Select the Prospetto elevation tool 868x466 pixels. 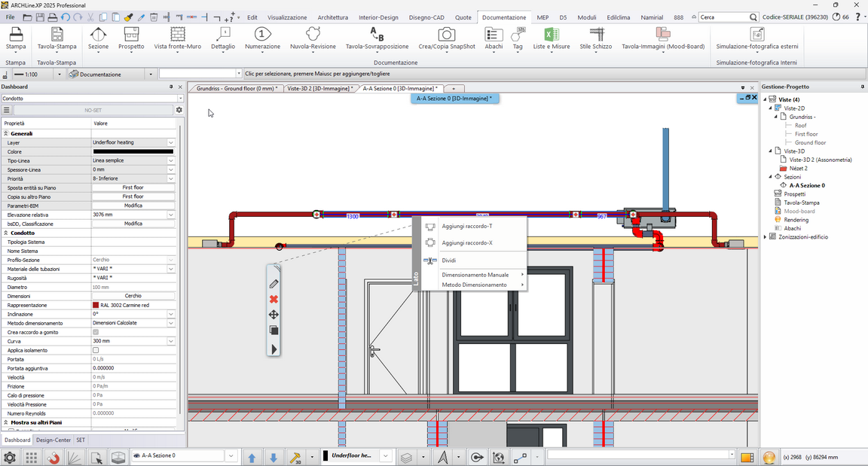coord(131,38)
